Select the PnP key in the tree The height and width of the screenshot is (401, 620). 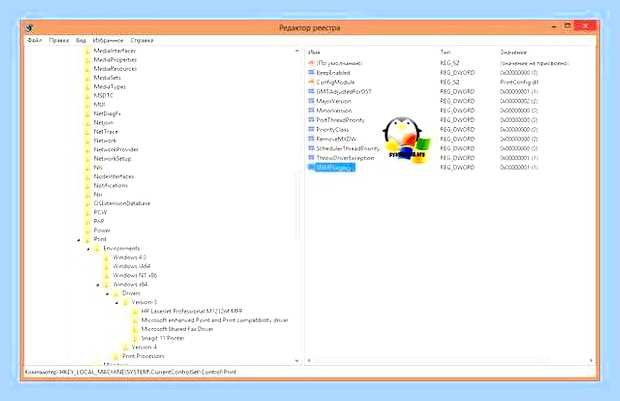tap(98, 221)
